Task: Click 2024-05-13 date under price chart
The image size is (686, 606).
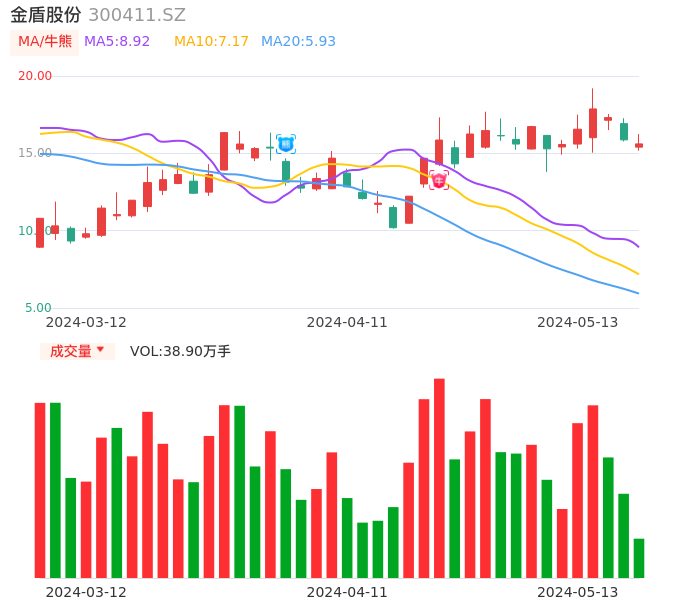Action: 578,322
